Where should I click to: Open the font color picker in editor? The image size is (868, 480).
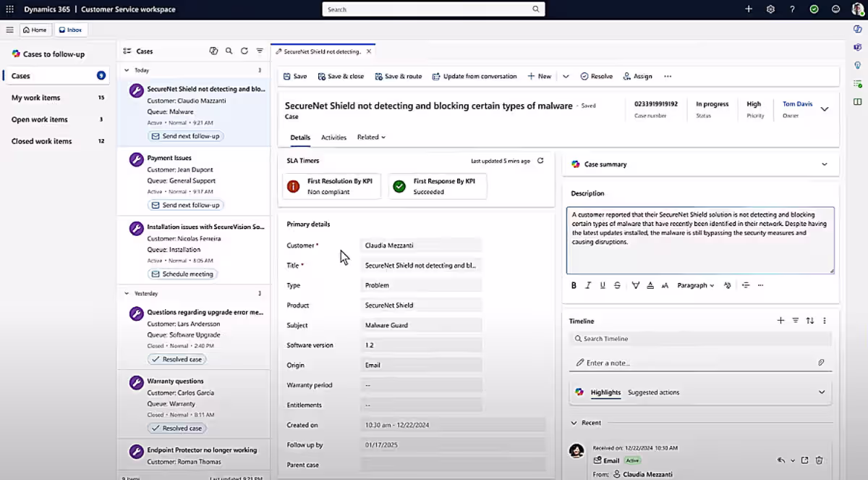tap(650, 285)
